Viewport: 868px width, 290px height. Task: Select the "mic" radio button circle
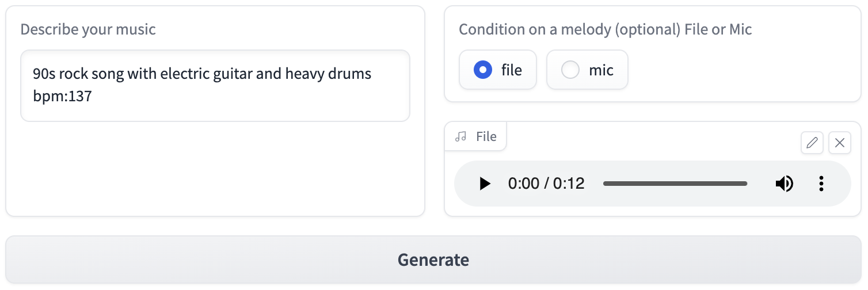570,70
